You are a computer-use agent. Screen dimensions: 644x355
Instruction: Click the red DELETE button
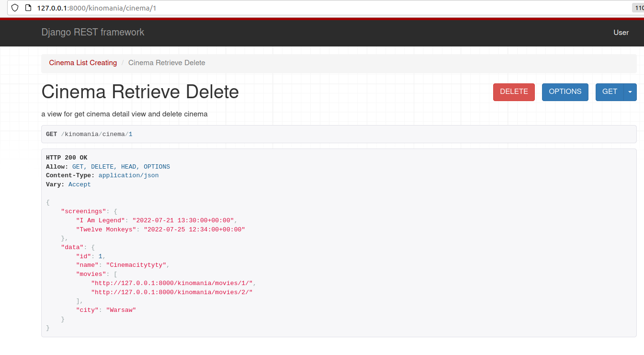pos(514,92)
